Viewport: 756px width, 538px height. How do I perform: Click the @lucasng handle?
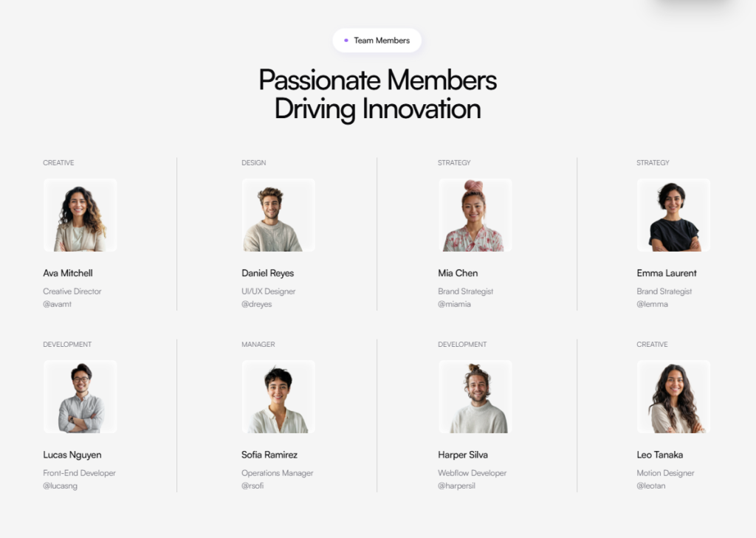pos(61,486)
